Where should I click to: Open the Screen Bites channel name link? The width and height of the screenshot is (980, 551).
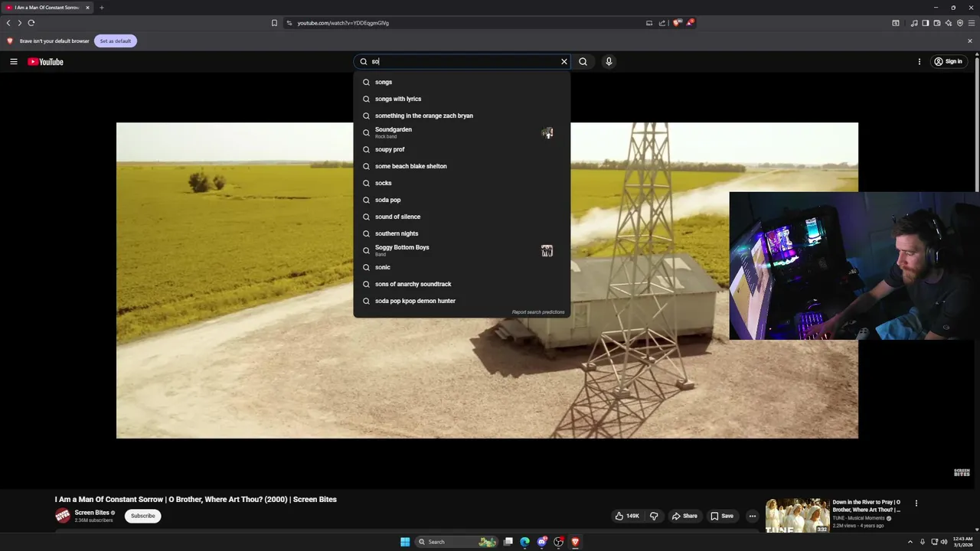(x=92, y=513)
